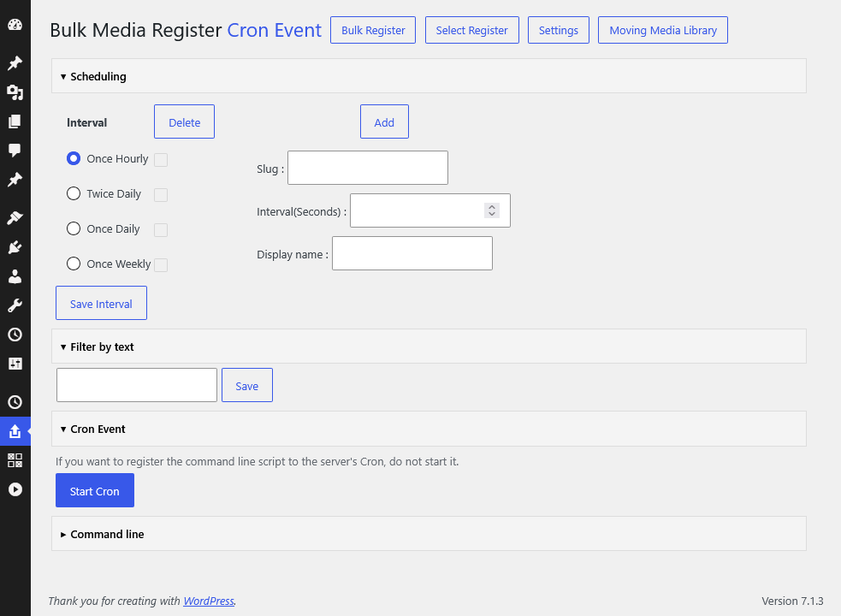Viewport: 841px width, 616px height.
Task: Click the Start Cron button
Action: pyautogui.click(x=95, y=490)
